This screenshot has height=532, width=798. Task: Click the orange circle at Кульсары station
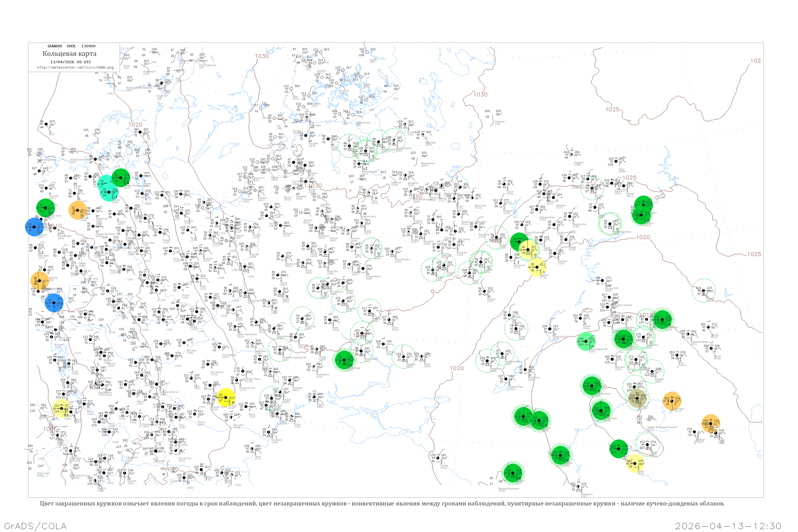click(x=672, y=401)
